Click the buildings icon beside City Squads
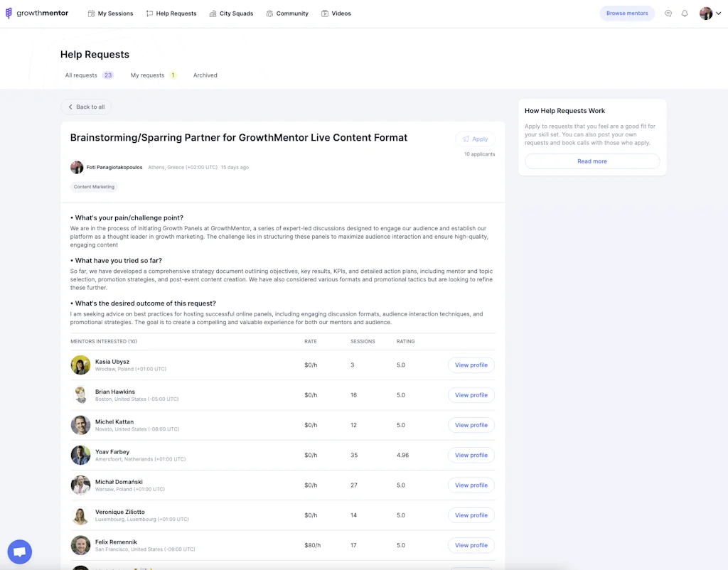Image resolution: width=728 pixels, height=570 pixels. pyautogui.click(x=211, y=13)
